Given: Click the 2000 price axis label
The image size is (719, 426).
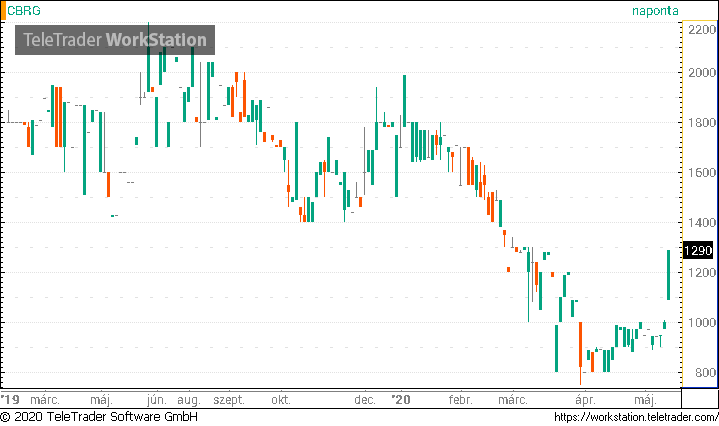Looking at the screenshot, I should point(702,72).
